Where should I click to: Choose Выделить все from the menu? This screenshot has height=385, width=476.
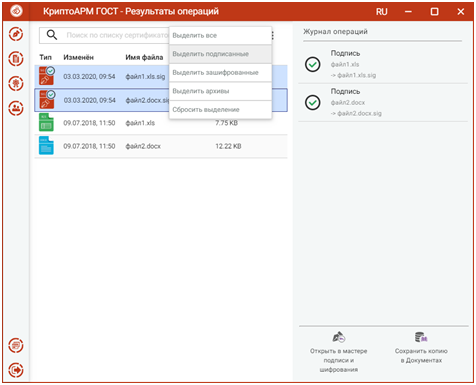pyautogui.click(x=220, y=35)
